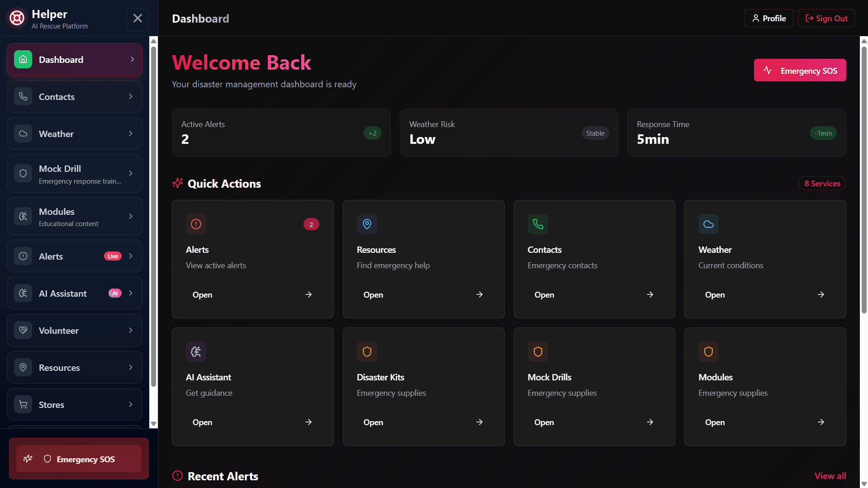This screenshot has height=488, width=868.
Task: Click the red alert icon on Alerts card
Action: click(196, 224)
